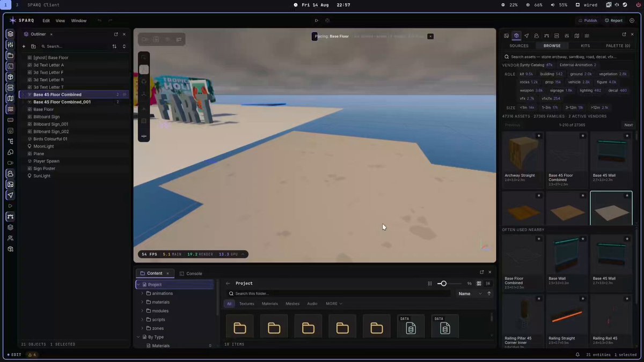This screenshot has height=362, width=644.
Task: Click the asset search field
Action: (x=568, y=56)
